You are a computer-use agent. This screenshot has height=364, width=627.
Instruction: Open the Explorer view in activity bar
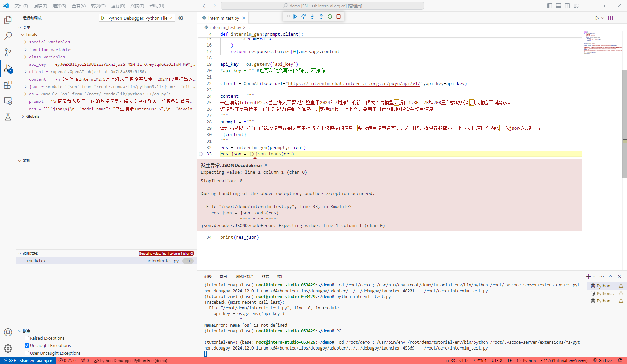point(8,20)
